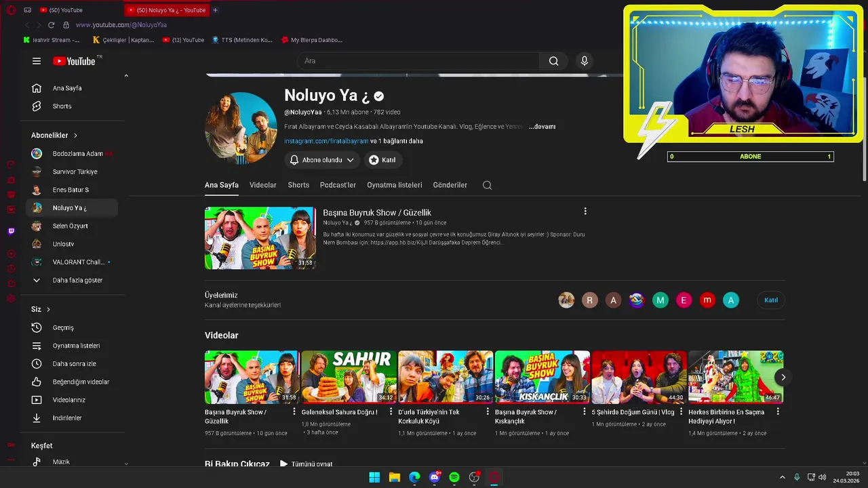Show hidden system tray icons
This screenshot has width=868, height=488.
[x=782, y=477]
